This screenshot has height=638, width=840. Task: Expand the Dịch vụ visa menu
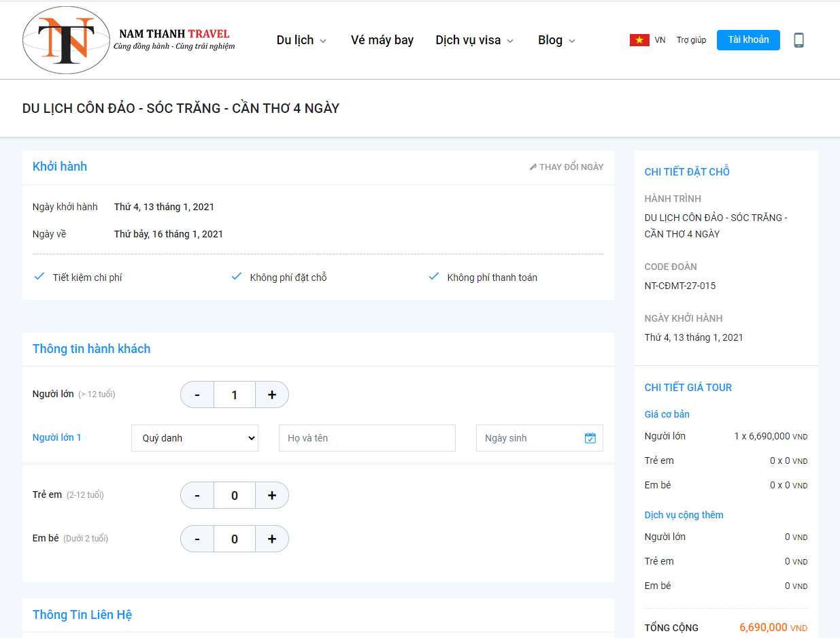(474, 40)
